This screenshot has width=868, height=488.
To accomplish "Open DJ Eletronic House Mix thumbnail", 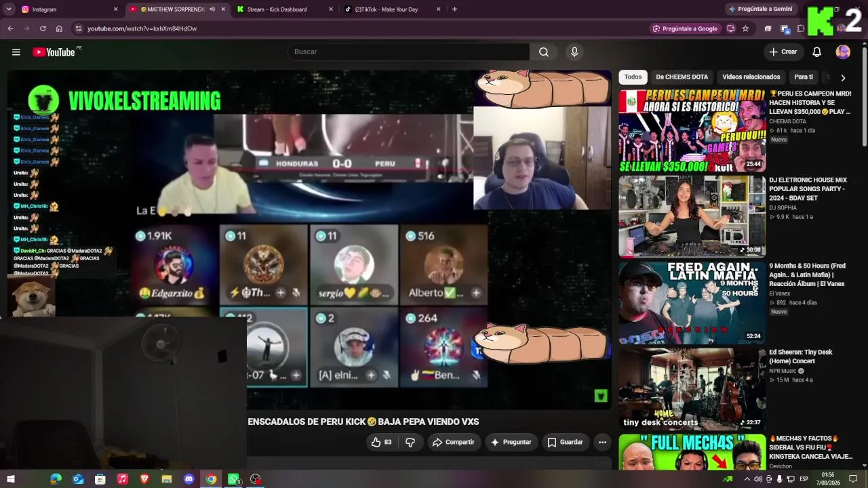I will (692, 217).
